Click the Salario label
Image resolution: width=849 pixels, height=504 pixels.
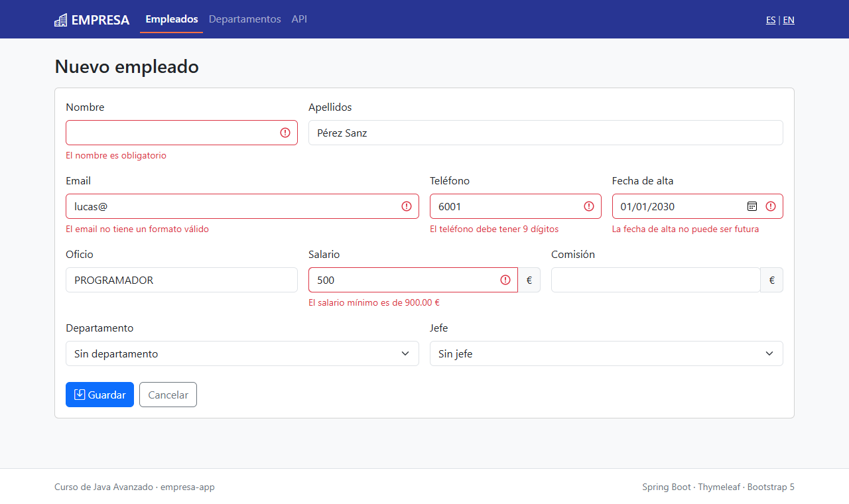[324, 254]
